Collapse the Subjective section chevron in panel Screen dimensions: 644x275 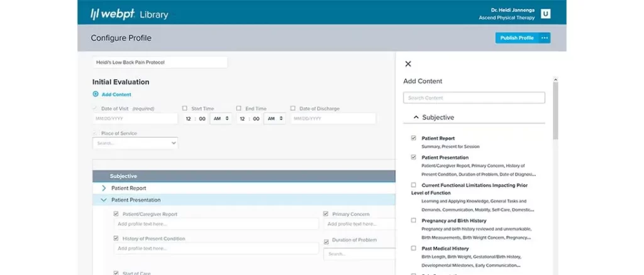pyautogui.click(x=415, y=118)
